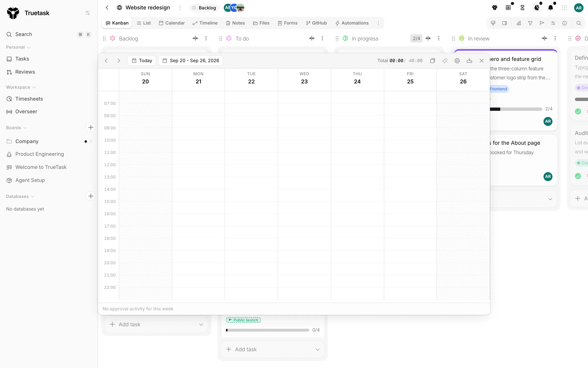This screenshot has height=368, width=588.
Task: Open In review Add task dropdown chevron
Action: (550, 199)
